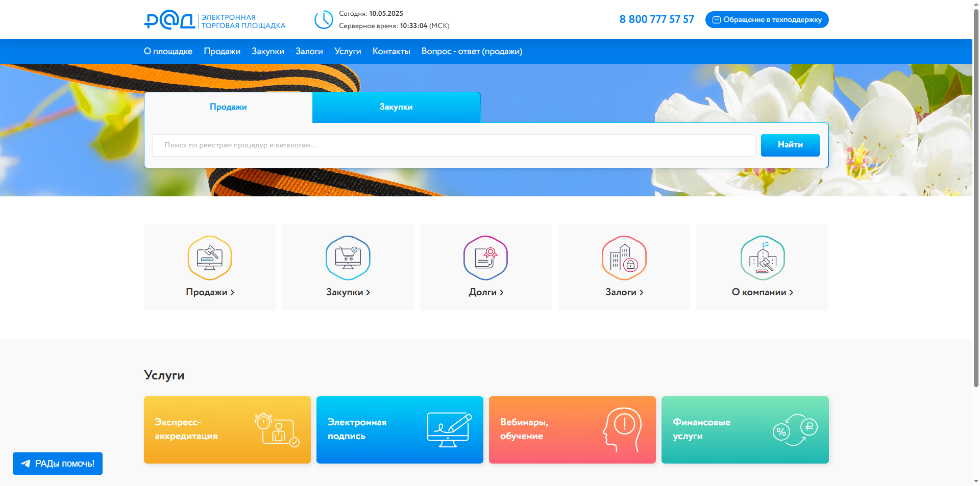Screen dimensions: 980x486
Task: Open Контакты navigation menu item
Action: click(391, 51)
